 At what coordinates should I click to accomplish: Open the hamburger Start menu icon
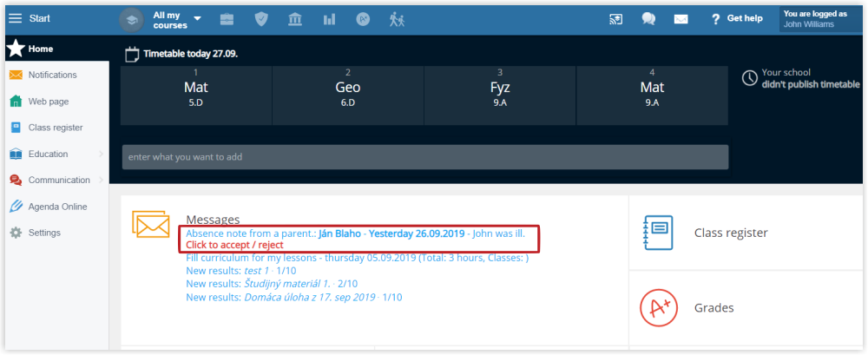[x=16, y=18]
